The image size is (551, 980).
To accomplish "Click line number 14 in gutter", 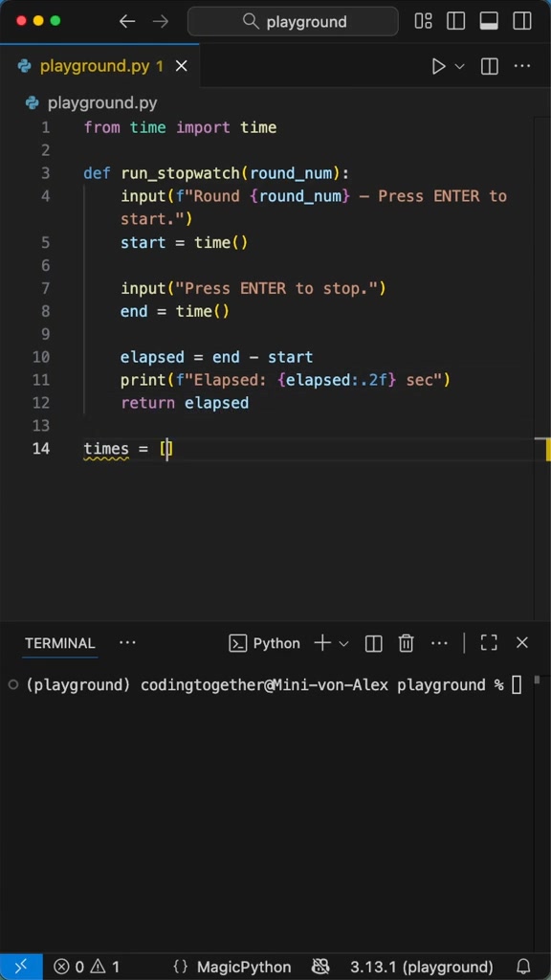I will [x=41, y=449].
